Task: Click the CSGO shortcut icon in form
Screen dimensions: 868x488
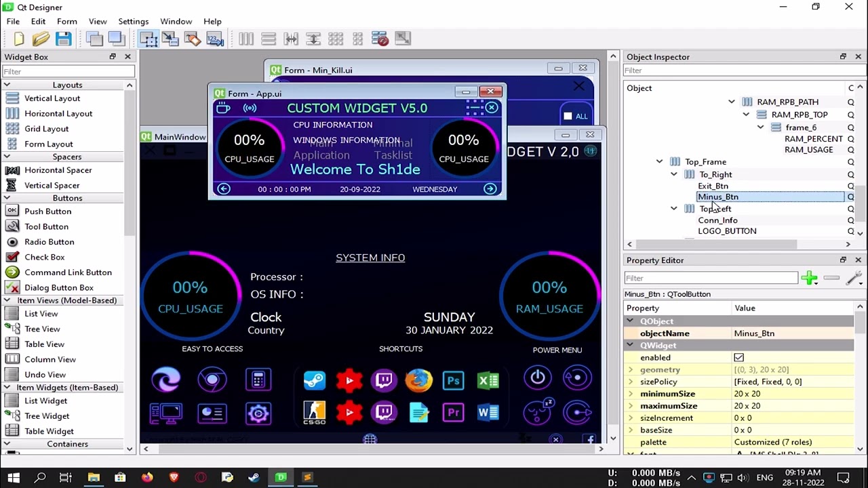Action: coord(314,412)
